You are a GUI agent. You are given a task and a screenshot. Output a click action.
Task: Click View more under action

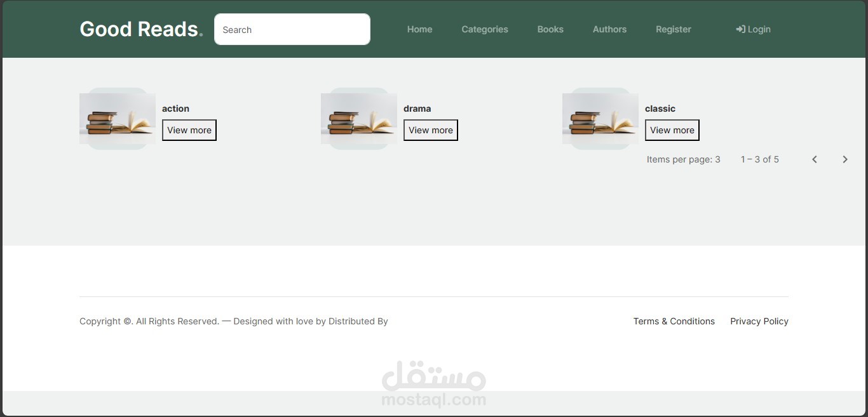click(189, 130)
